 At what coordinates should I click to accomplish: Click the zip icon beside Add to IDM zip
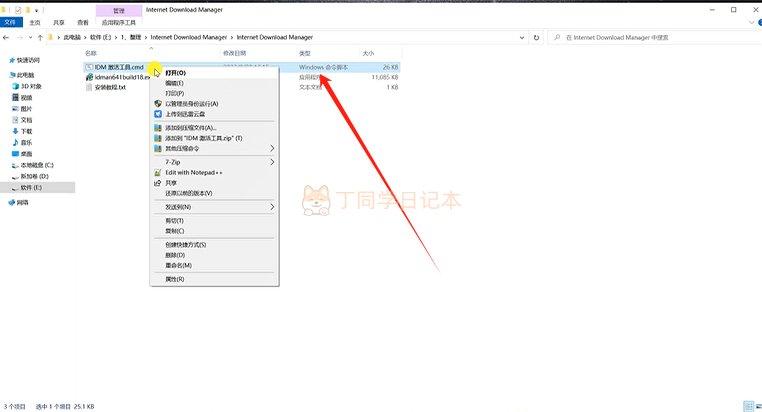click(157, 138)
